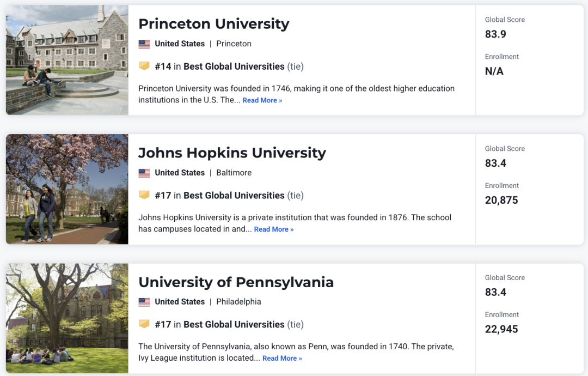The image size is (588, 376).
Task: Open the University of Pennsylvania lawn photo
Action: (x=67, y=318)
